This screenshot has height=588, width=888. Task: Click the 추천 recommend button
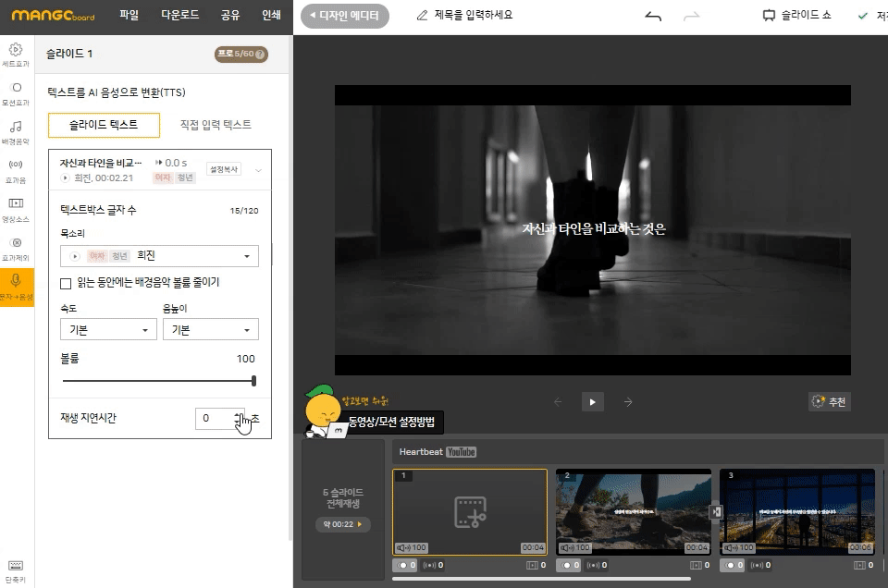coord(829,402)
